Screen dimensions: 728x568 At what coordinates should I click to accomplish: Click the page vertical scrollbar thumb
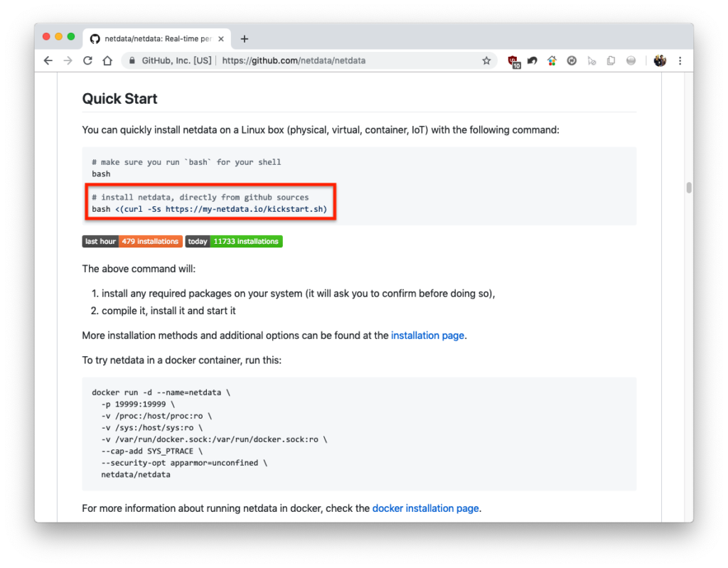click(x=688, y=188)
